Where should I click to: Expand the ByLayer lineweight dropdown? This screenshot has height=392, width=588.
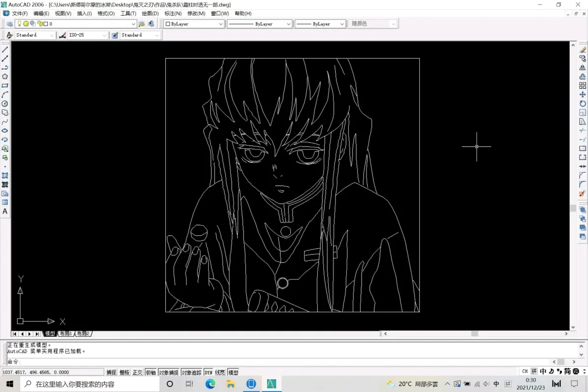pos(342,24)
